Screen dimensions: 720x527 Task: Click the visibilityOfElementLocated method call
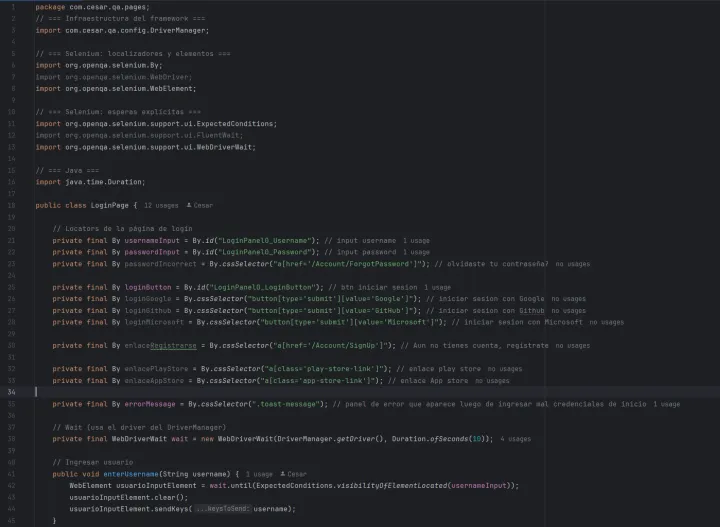click(392, 486)
